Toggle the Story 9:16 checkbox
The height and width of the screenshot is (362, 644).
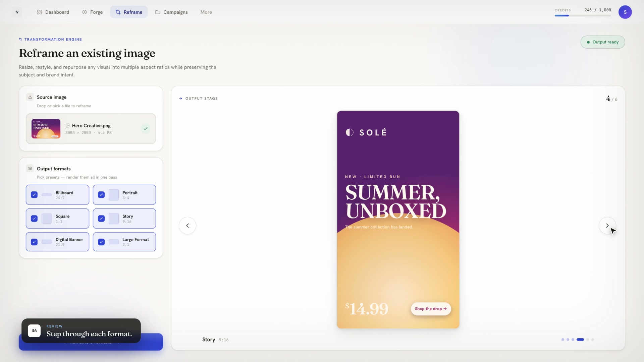pyautogui.click(x=101, y=219)
